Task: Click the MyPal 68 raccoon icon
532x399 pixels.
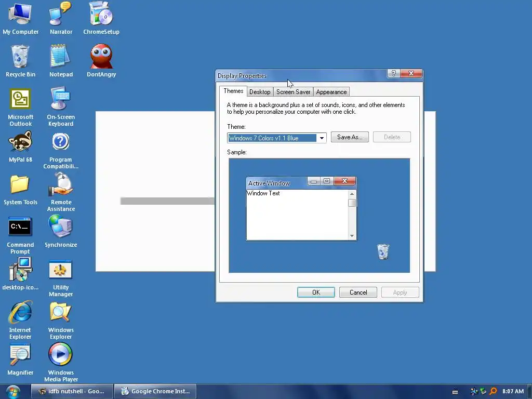Action: 20,147
